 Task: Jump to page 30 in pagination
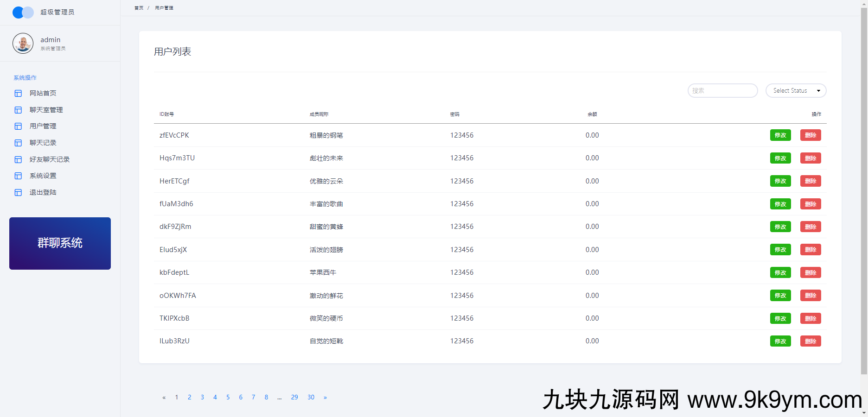[311, 397]
